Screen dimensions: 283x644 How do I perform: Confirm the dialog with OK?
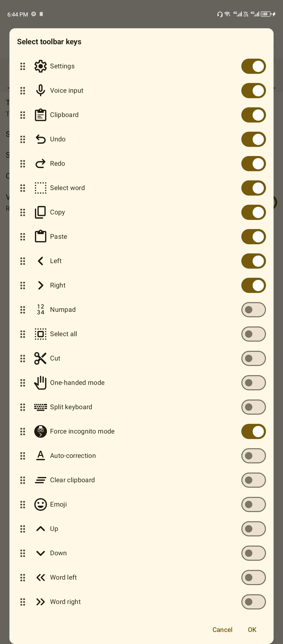coord(252,630)
